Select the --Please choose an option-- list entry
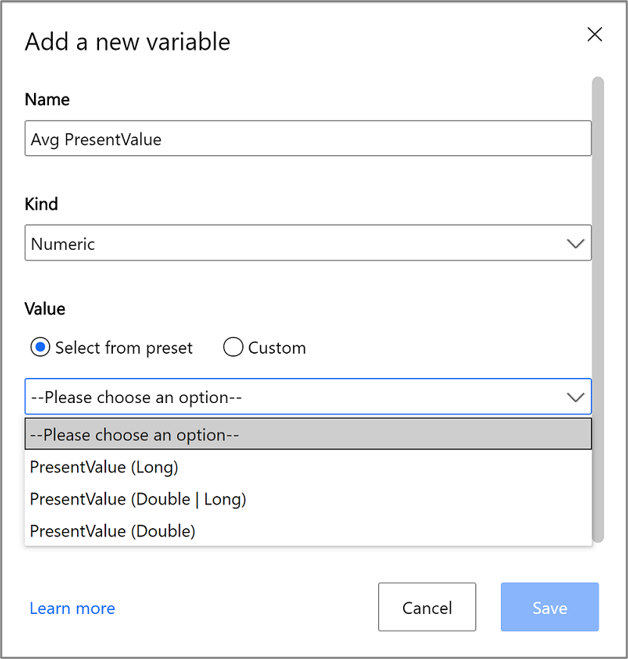628x659 pixels. [x=308, y=435]
